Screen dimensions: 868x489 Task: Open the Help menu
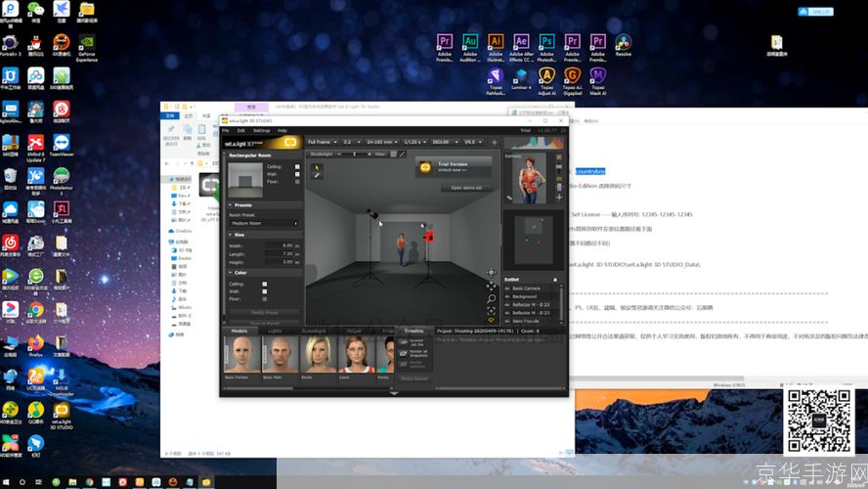(282, 131)
